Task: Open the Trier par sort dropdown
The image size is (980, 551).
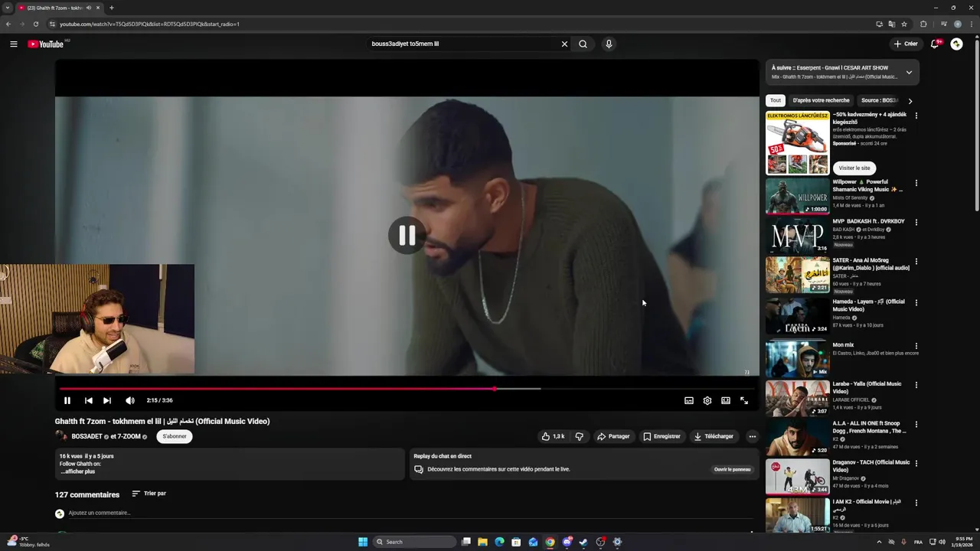Action: pos(149,494)
